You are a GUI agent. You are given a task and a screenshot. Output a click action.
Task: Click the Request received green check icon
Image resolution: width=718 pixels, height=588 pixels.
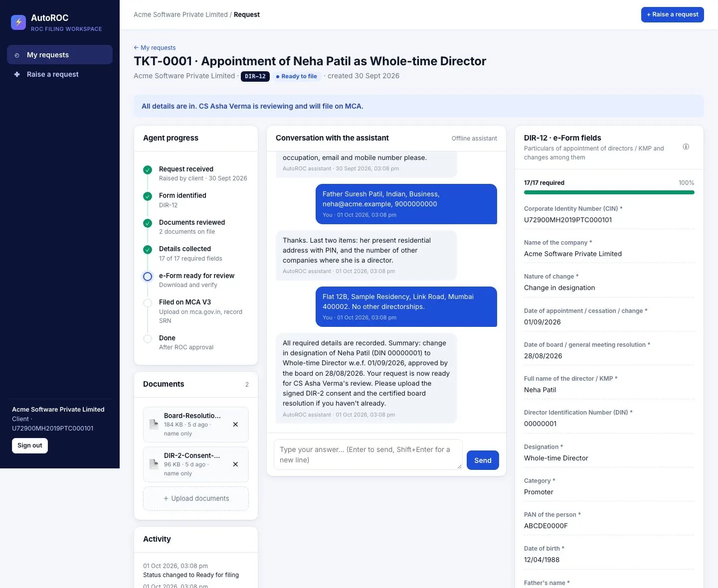(148, 170)
